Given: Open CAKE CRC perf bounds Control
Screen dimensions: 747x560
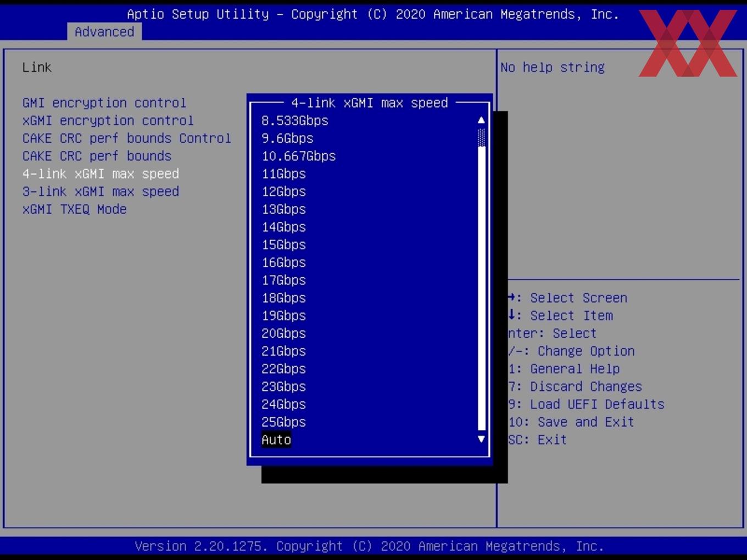Looking at the screenshot, I should (x=127, y=138).
